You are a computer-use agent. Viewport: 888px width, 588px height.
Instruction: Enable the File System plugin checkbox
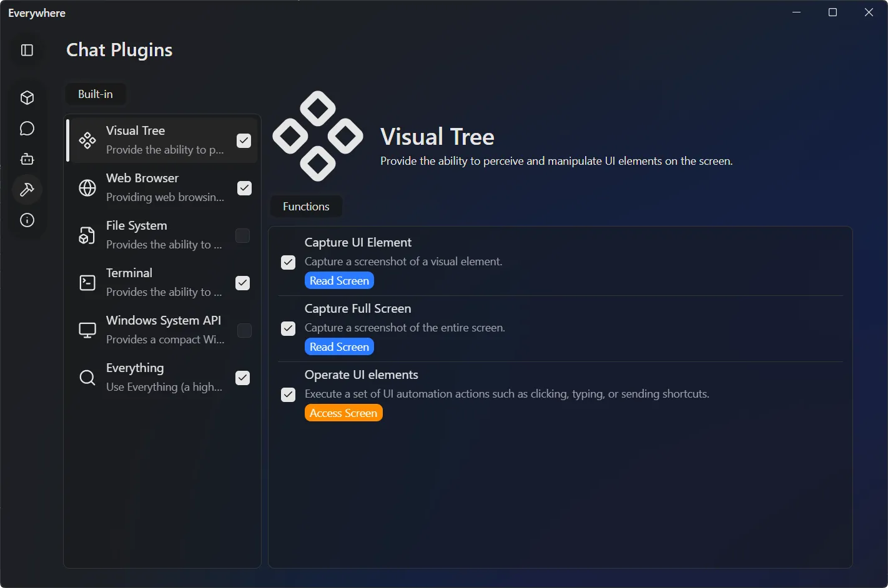click(x=242, y=235)
